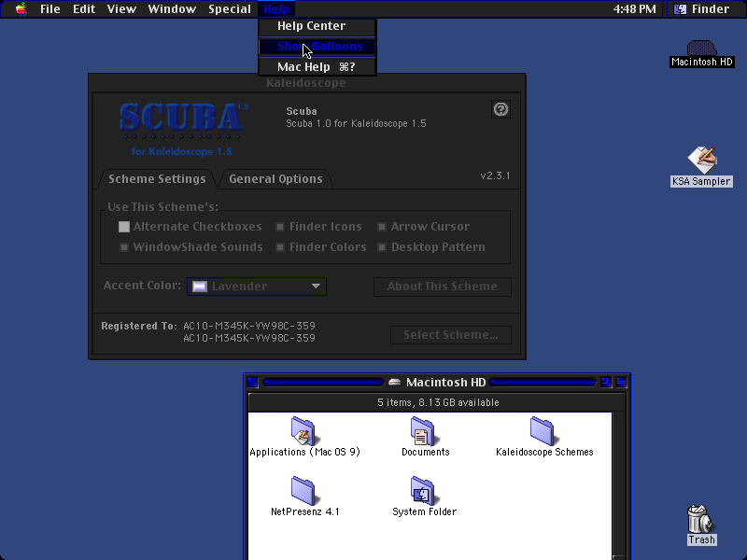Toggle the Finder Icons checkbox
Screen dimensions: 747x560
coord(280,227)
